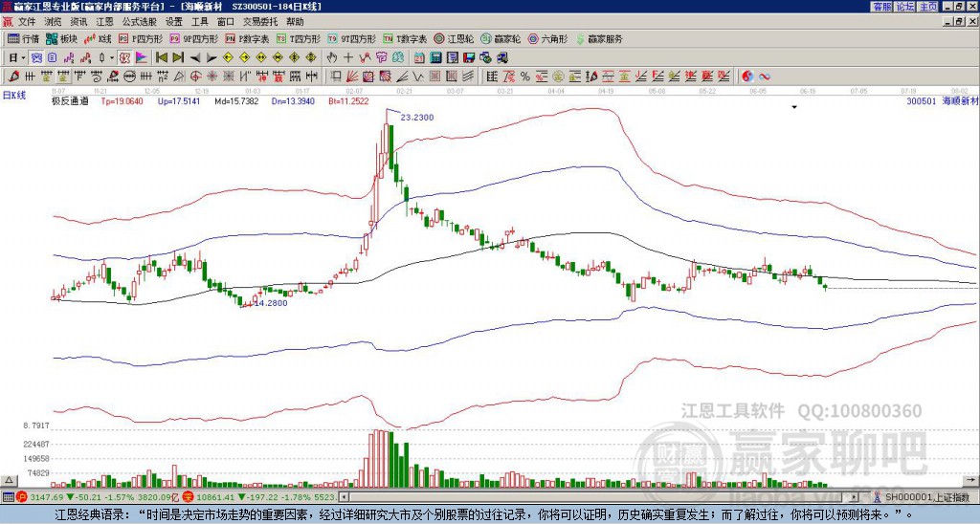Click the percent % tool icon
980x524 pixels.
tap(525, 76)
